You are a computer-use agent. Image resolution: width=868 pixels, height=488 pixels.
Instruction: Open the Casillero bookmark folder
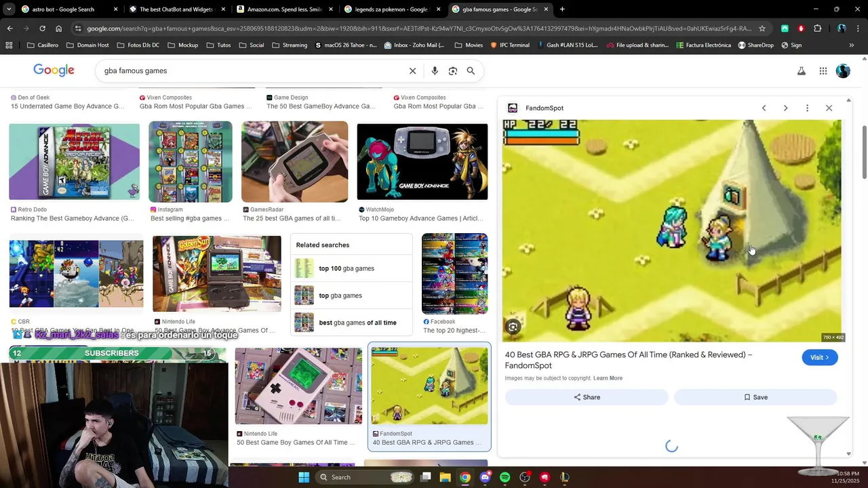click(42, 45)
